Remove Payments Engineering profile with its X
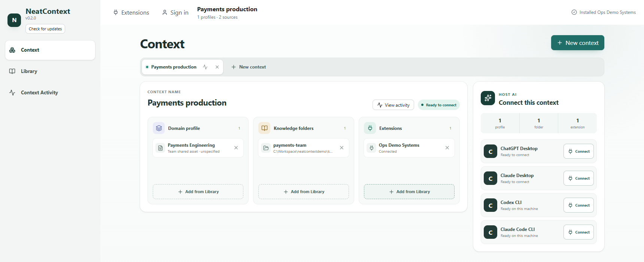This screenshot has height=262, width=644. (236, 148)
